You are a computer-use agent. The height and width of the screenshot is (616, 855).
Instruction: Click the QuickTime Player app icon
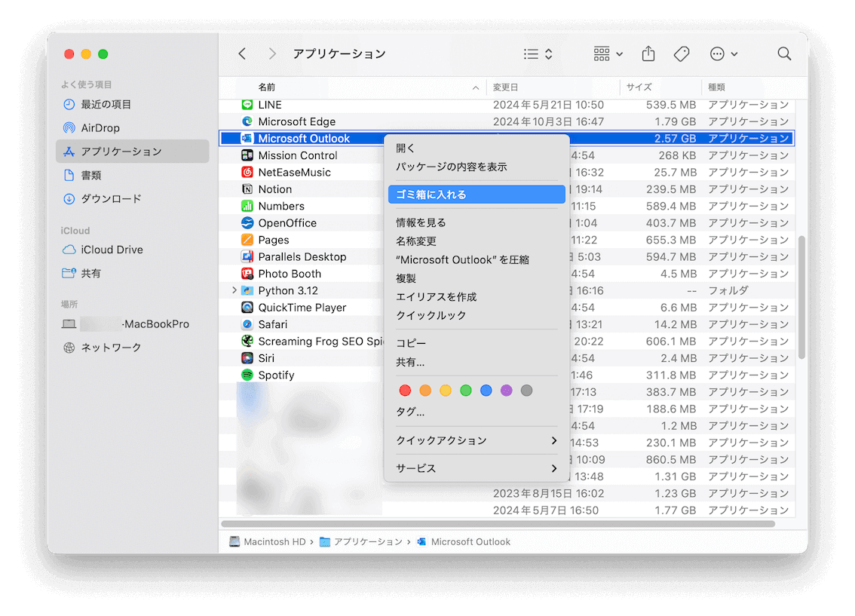click(247, 307)
